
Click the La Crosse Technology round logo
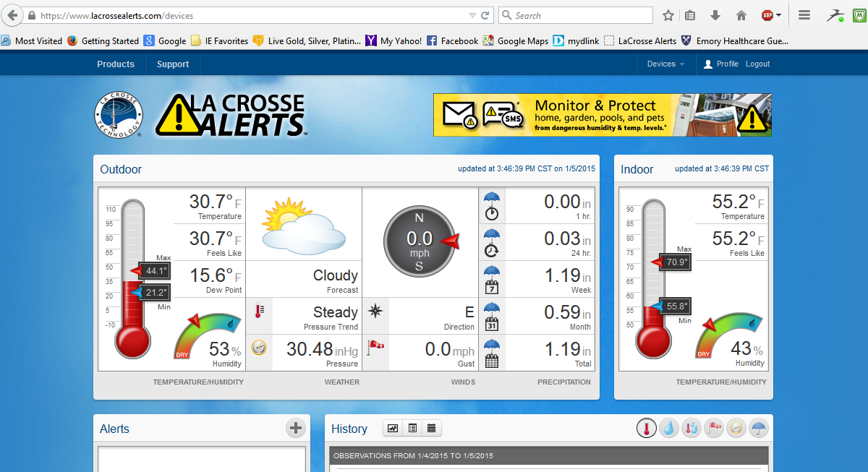(x=119, y=114)
